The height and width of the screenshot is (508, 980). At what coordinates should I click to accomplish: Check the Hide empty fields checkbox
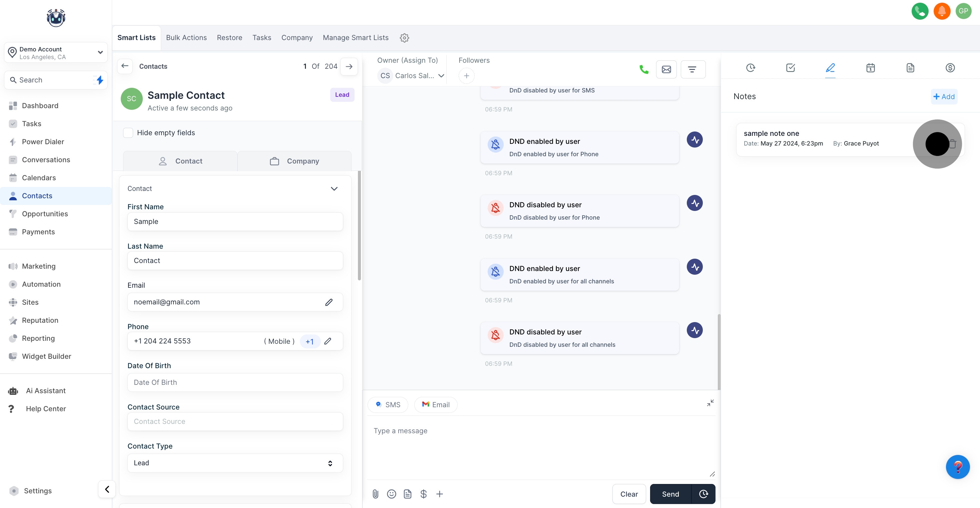click(128, 133)
